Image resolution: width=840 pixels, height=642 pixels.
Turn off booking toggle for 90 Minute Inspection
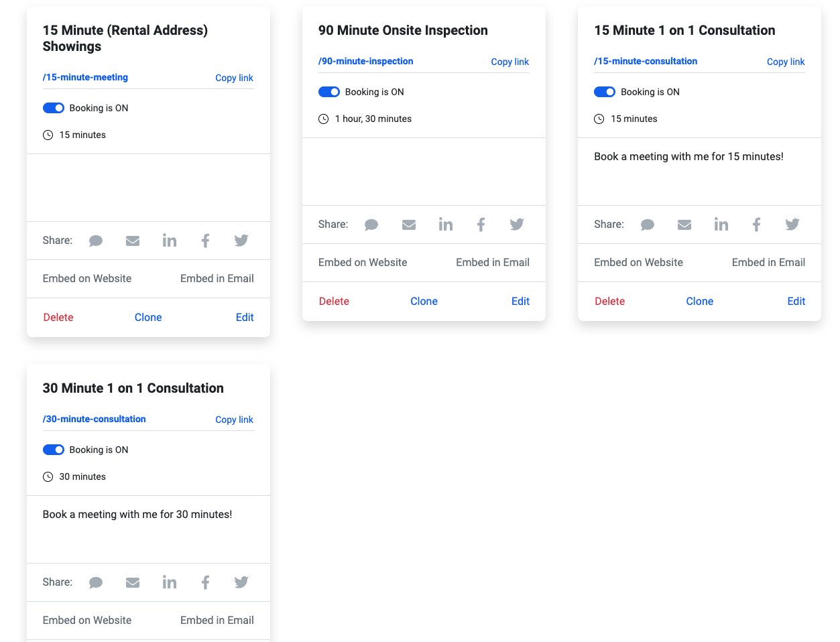329,92
